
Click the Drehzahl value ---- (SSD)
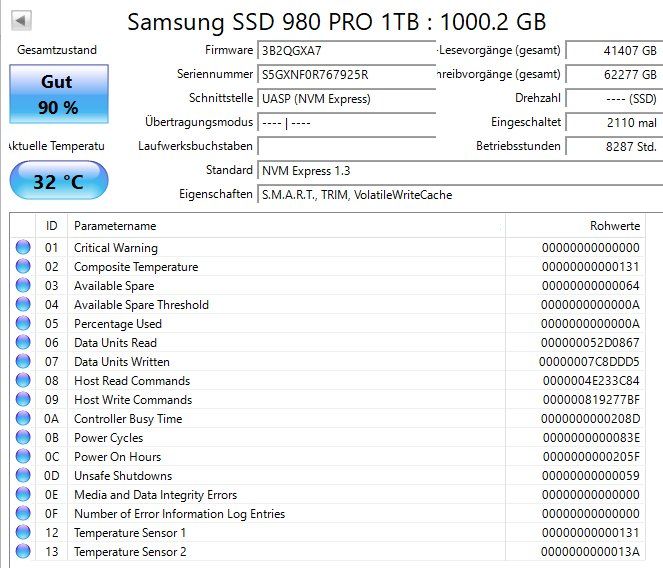click(x=614, y=99)
